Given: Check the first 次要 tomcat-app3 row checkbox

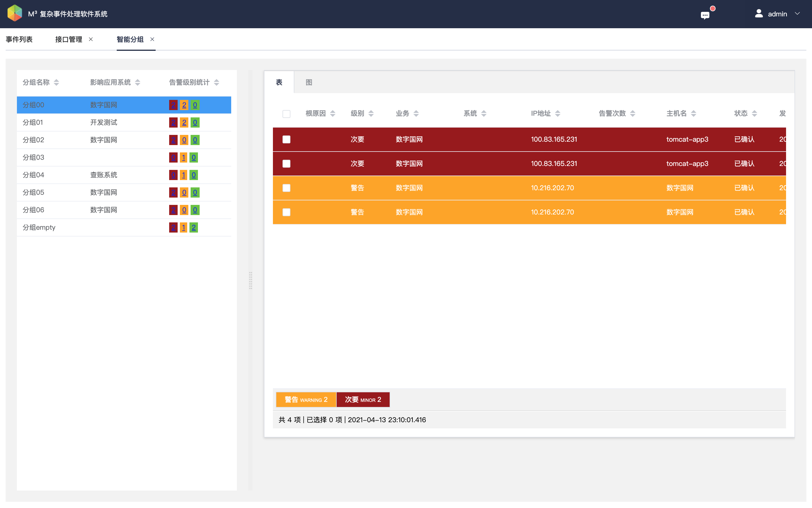Looking at the screenshot, I should point(286,139).
